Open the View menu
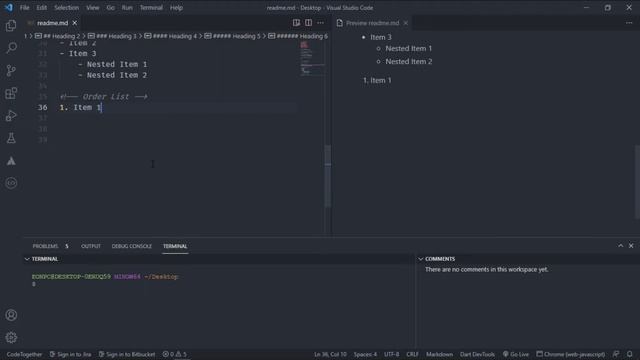The width and height of the screenshot is (640, 360). tap(93, 7)
